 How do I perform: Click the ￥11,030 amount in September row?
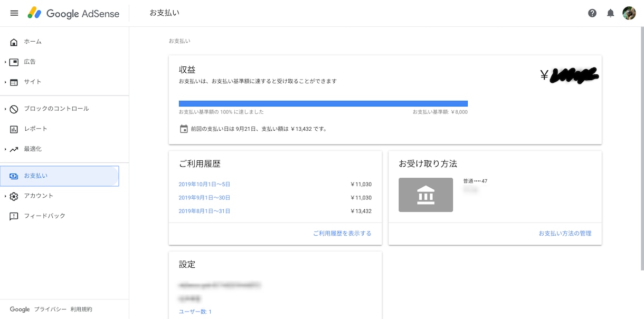tap(361, 198)
